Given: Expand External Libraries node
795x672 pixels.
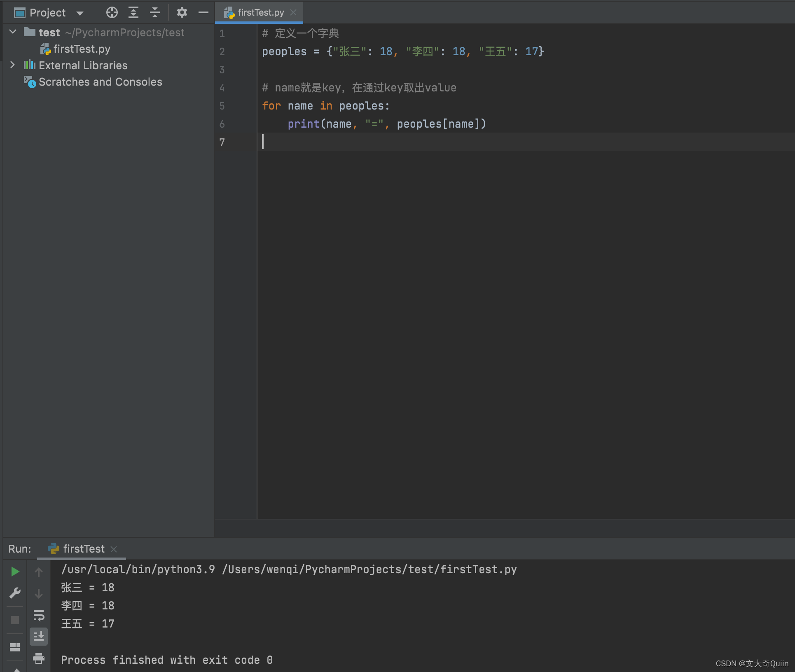Looking at the screenshot, I should click(13, 65).
